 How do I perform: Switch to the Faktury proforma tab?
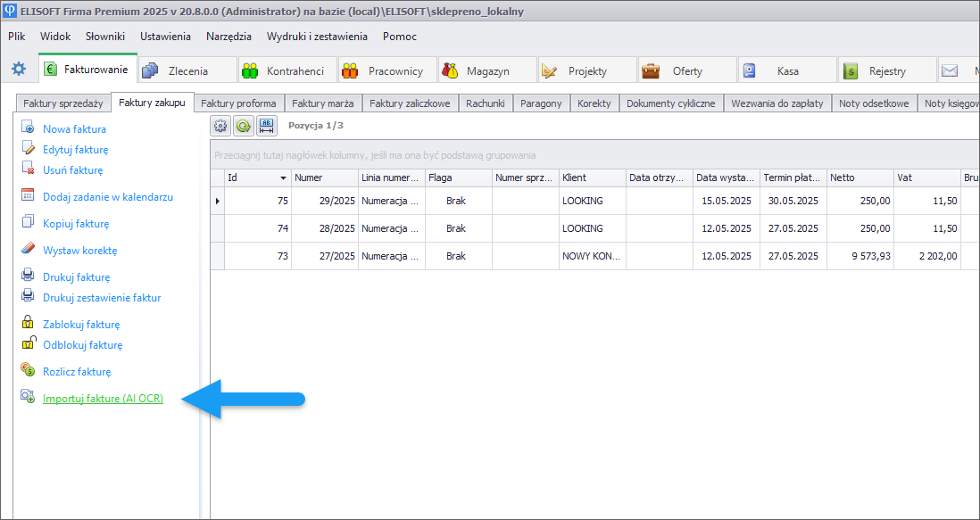(238, 103)
